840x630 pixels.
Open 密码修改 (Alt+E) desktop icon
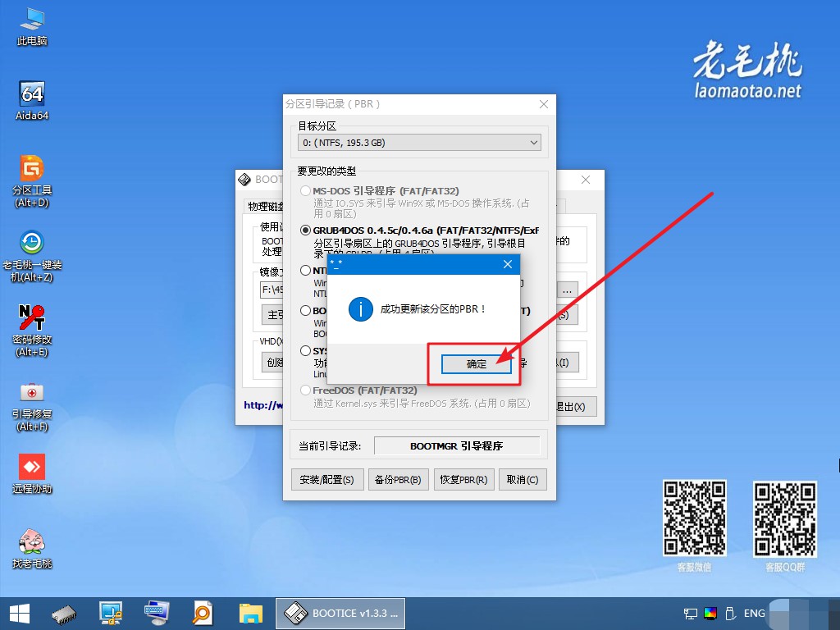(x=32, y=331)
